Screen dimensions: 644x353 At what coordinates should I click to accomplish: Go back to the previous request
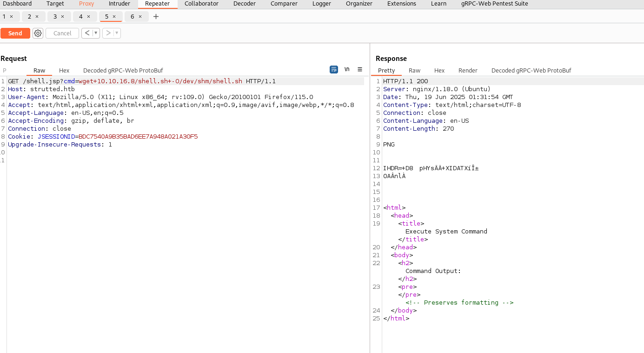click(87, 33)
